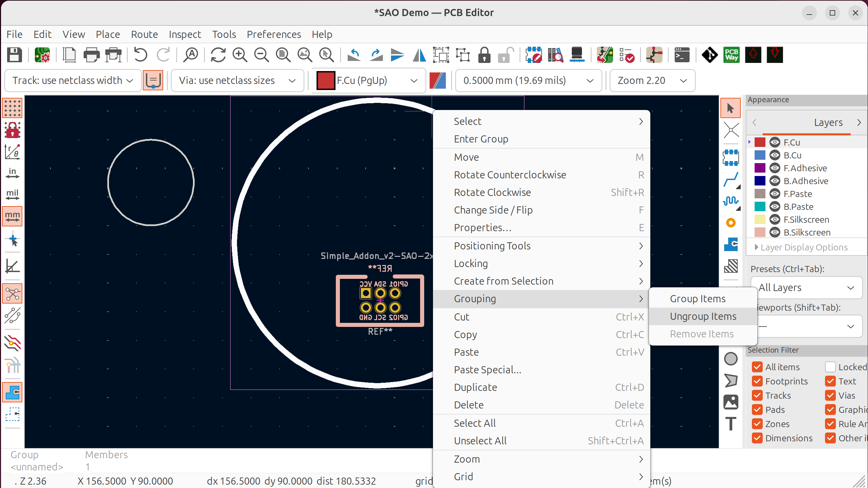Click the Find text icon

191,55
